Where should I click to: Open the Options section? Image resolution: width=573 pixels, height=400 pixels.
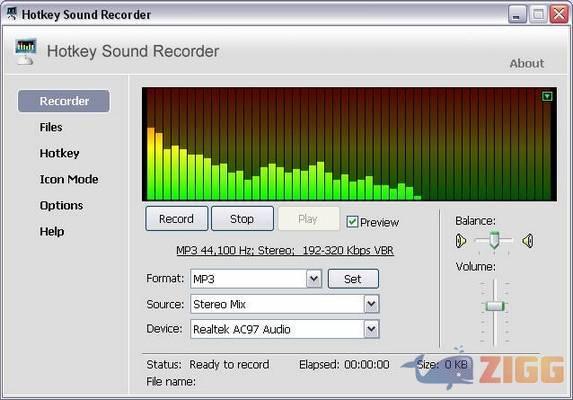pyautogui.click(x=61, y=205)
